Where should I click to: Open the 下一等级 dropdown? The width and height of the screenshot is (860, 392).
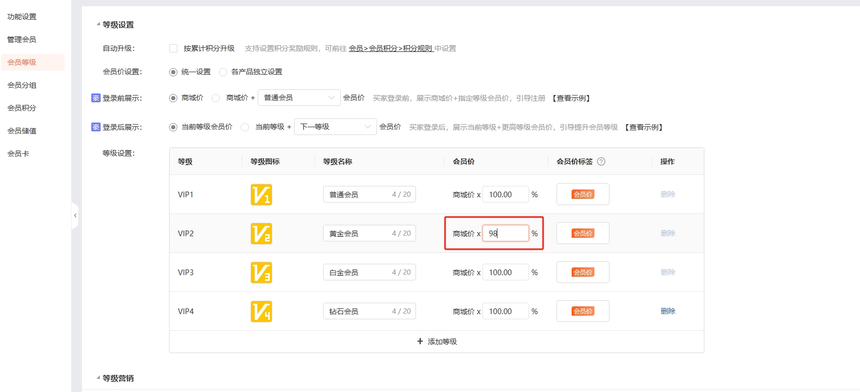(335, 127)
